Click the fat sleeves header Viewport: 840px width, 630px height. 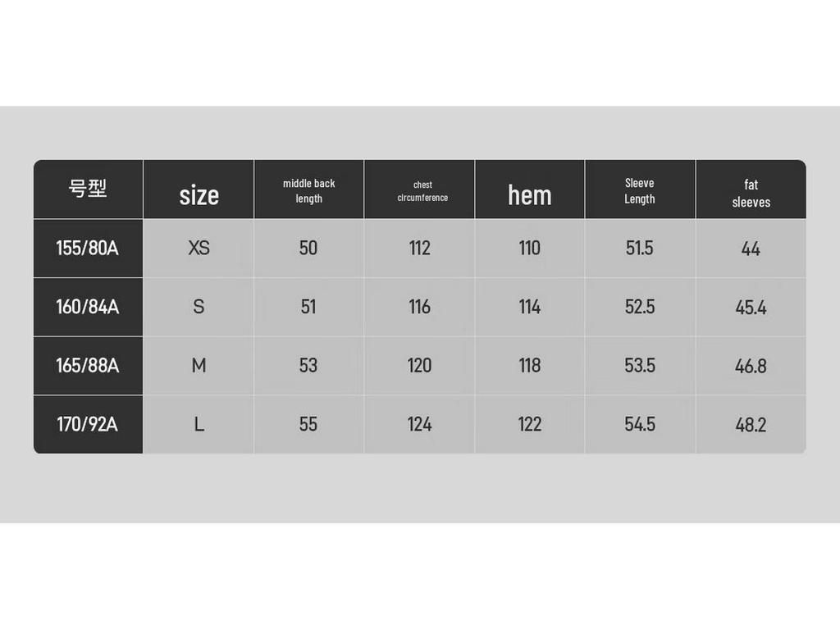(751, 189)
